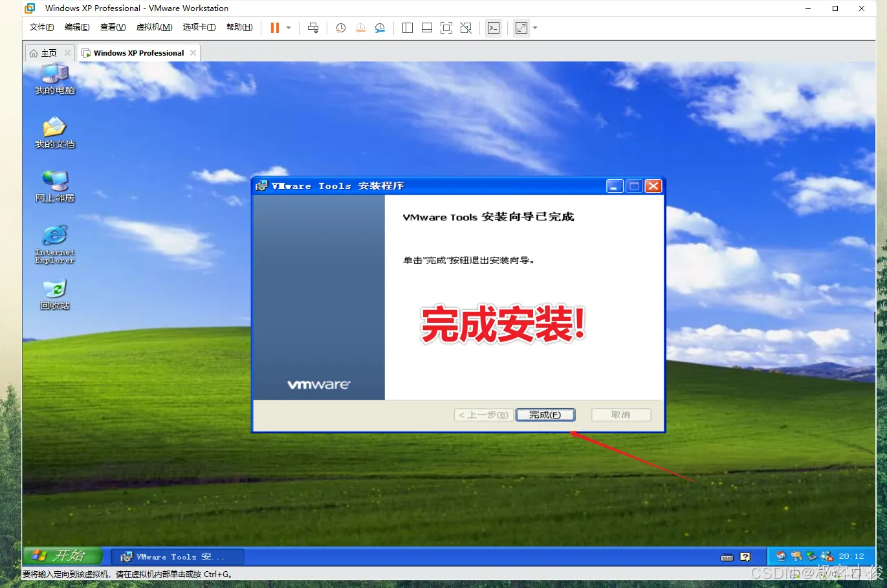Click the 完成(F) finish button
This screenshot has height=588, width=887.
(x=545, y=415)
